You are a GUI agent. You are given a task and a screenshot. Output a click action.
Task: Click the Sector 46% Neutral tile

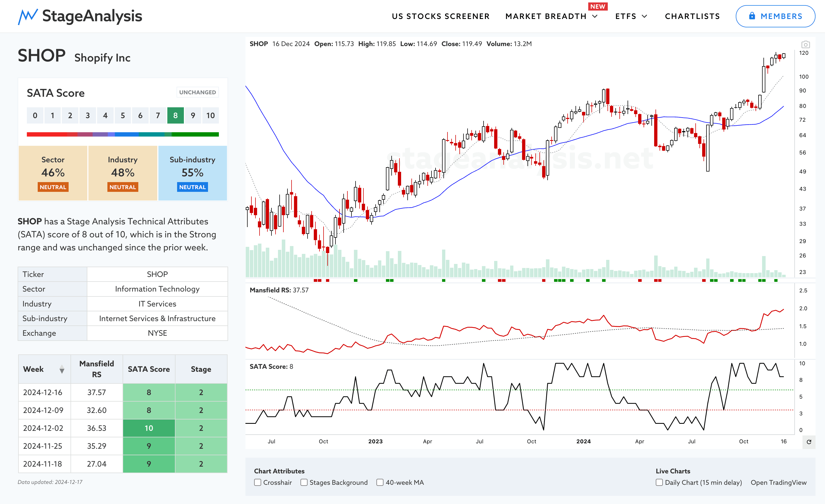[53, 173]
